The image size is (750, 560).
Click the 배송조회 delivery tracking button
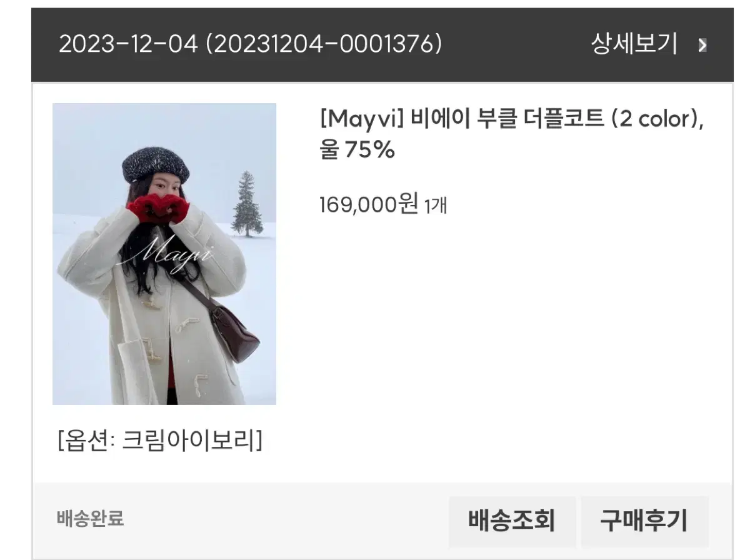pos(512,521)
